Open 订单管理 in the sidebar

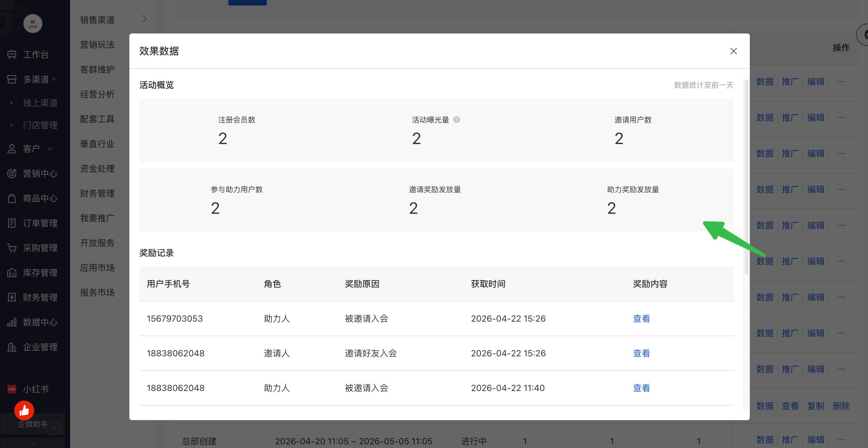coord(32,223)
